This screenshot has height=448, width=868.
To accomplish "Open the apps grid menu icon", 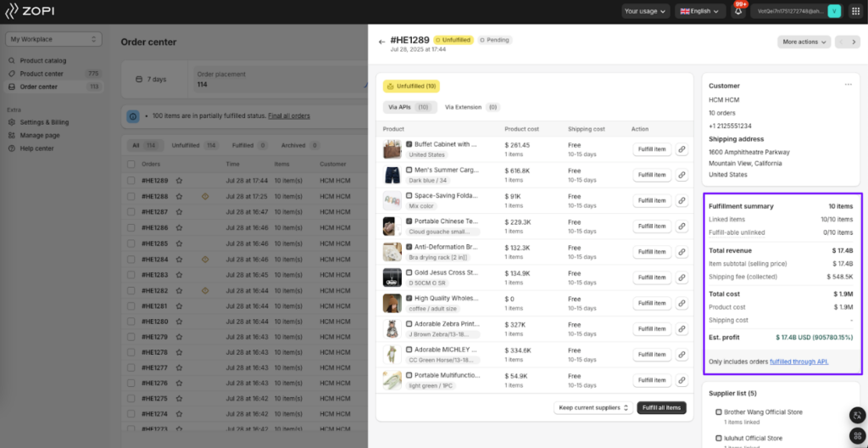I will tap(855, 11).
